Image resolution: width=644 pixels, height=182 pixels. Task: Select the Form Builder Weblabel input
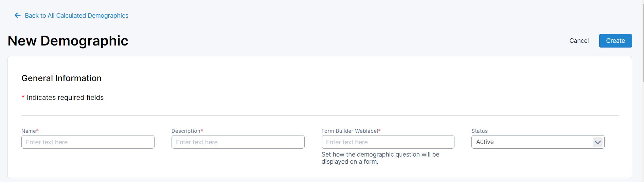click(388, 142)
